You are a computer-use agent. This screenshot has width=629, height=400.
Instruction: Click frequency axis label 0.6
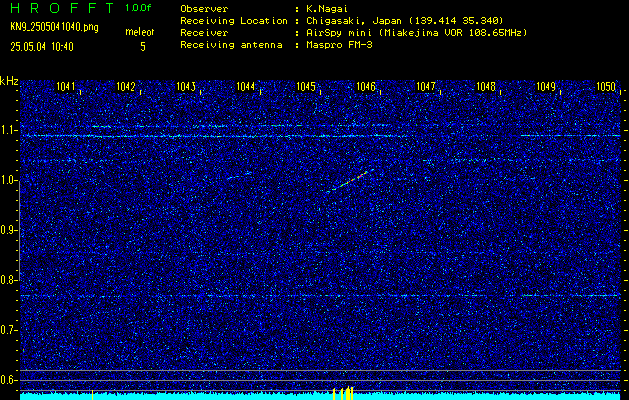pos(7,380)
